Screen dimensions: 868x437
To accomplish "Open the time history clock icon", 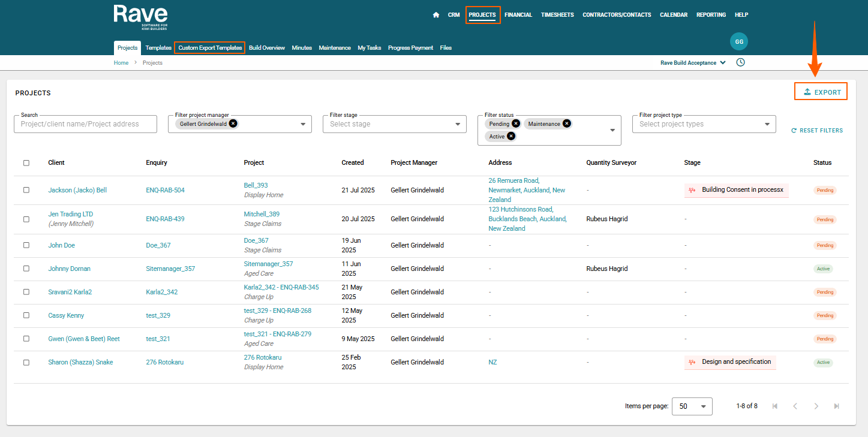I will pos(740,62).
